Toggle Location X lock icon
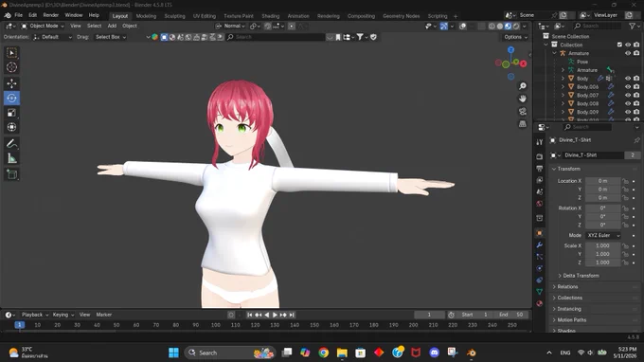The image size is (644, 362). (625, 181)
